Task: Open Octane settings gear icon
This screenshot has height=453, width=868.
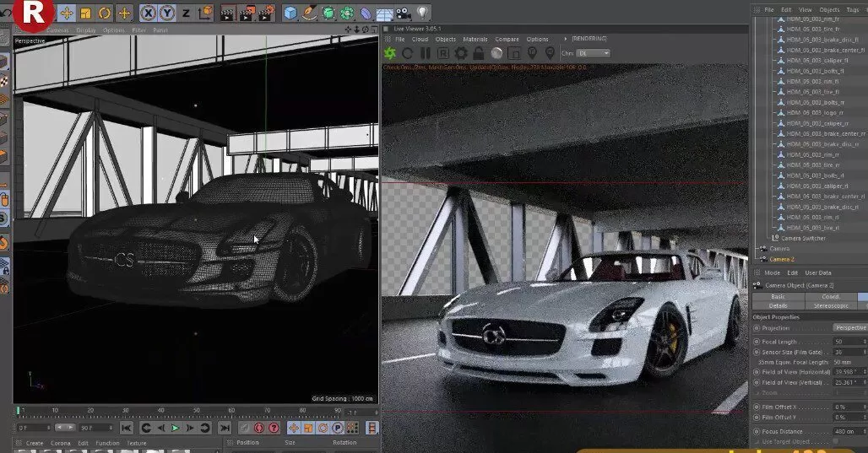Action: click(461, 53)
